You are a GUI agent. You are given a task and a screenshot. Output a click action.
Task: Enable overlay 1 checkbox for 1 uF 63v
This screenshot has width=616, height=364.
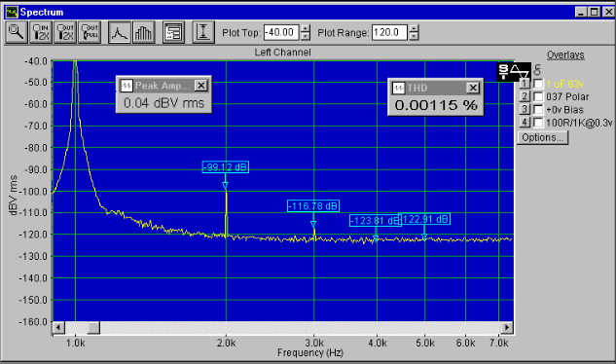pyautogui.click(x=538, y=84)
